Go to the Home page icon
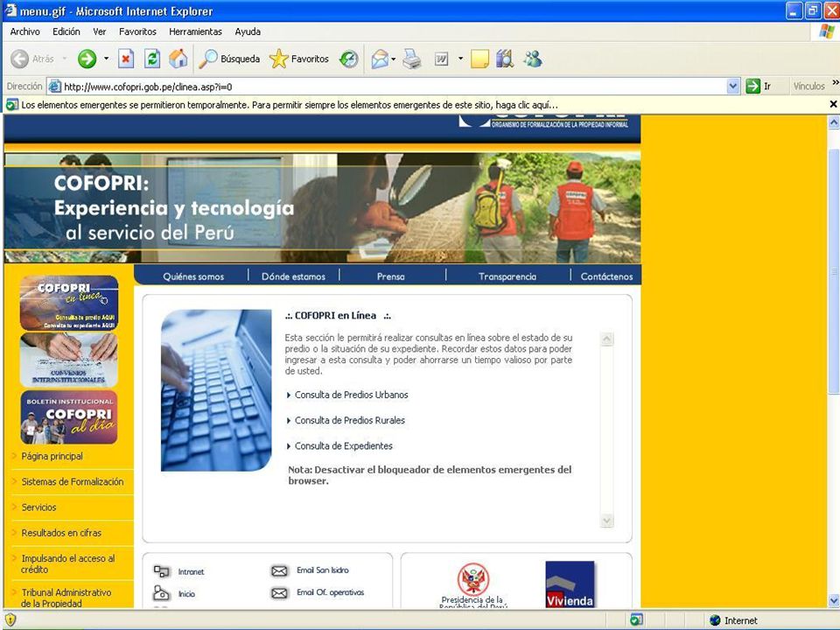The height and width of the screenshot is (630, 840). pos(178,59)
